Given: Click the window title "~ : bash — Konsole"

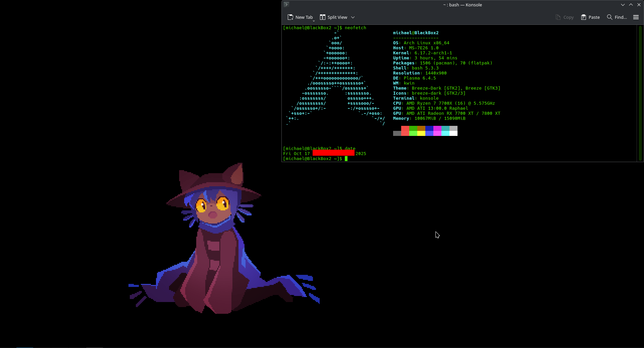Looking at the screenshot, I should pyautogui.click(x=463, y=5).
